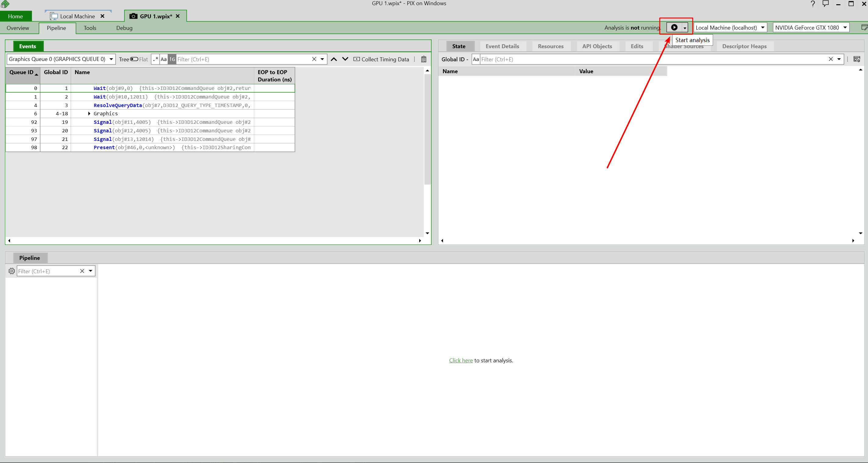The width and height of the screenshot is (868, 463).
Task: Select the ResolveQueryData event row
Action: coord(150,105)
